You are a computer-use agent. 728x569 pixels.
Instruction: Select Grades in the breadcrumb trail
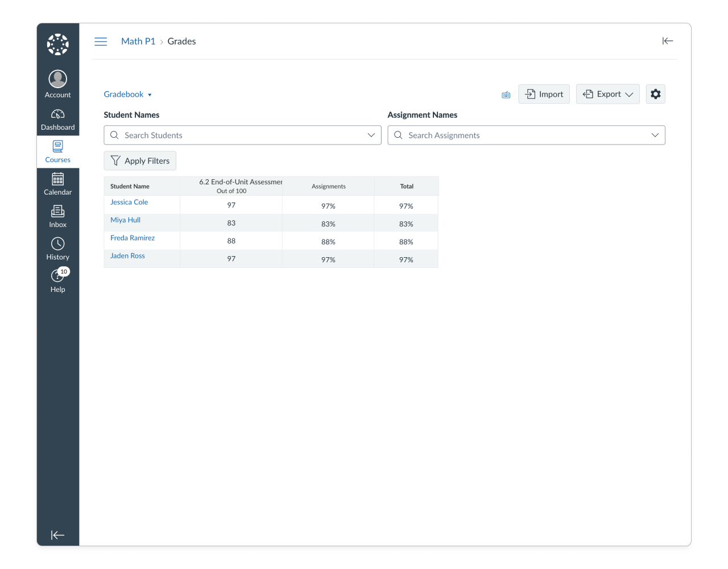point(181,41)
